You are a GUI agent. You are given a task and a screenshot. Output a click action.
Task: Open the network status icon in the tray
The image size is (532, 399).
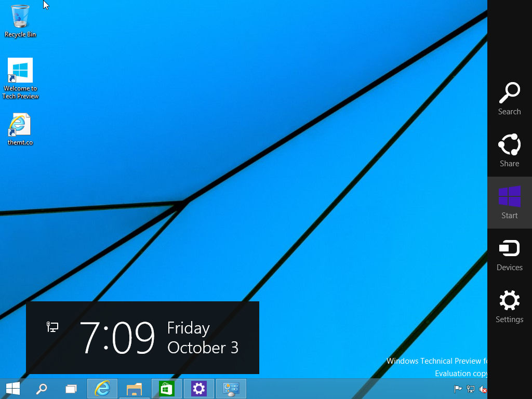pyautogui.click(x=470, y=388)
